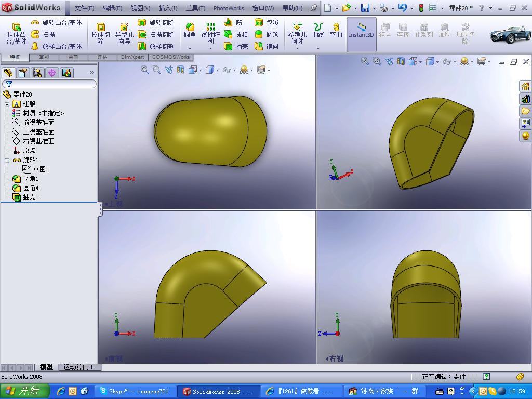Expand the 注解 annotations node
532x399 pixels.
pos(7,104)
